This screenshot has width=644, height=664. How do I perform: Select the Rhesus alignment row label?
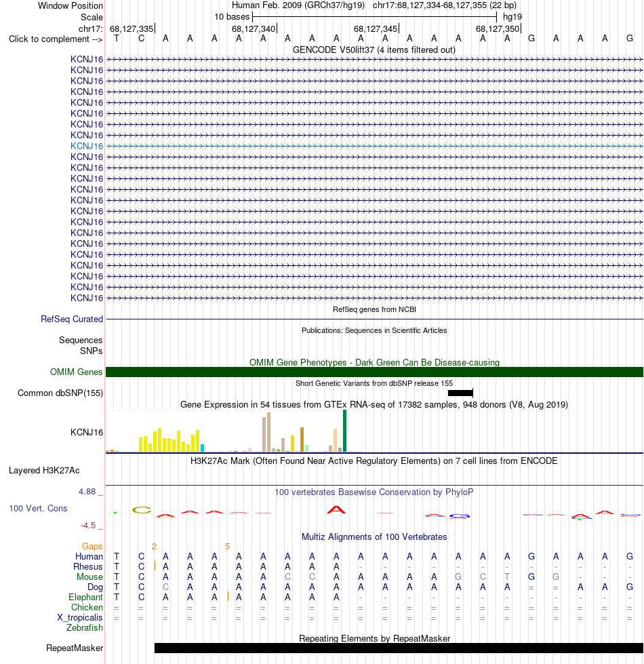click(x=88, y=566)
